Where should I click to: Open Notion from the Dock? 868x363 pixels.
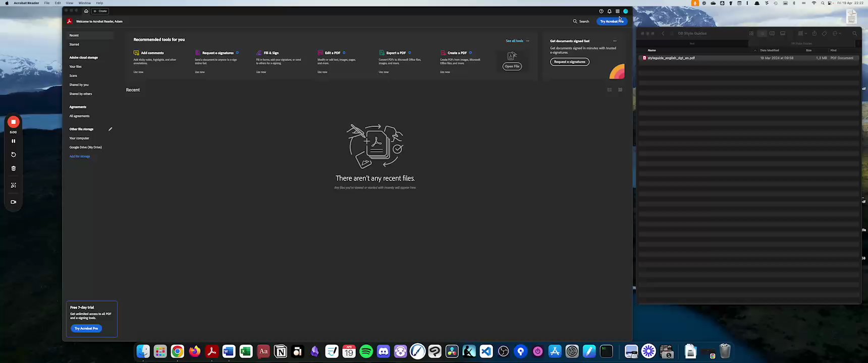click(281, 351)
